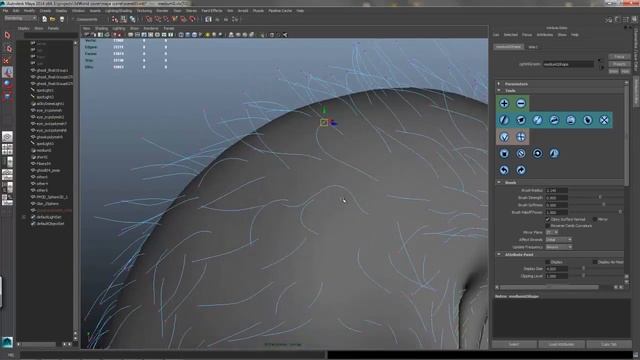Open the Mirror Plane dropdown
640x360 pixels.
click(552, 232)
